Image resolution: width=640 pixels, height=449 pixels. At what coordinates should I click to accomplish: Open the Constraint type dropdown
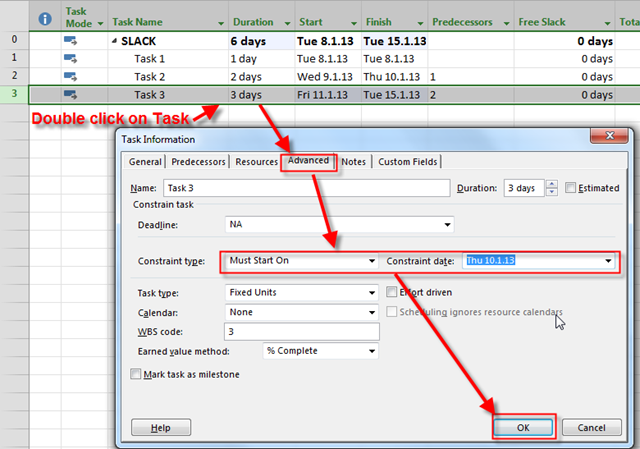click(371, 262)
